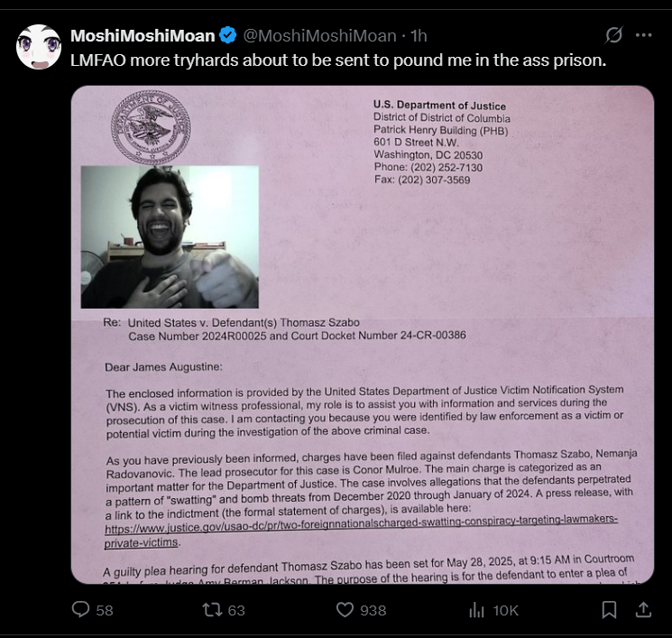
Task: Click the repost arrows icon
Action: (212, 609)
